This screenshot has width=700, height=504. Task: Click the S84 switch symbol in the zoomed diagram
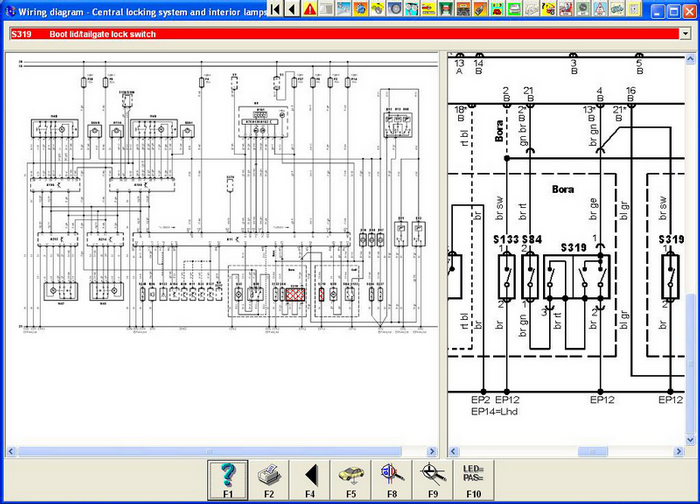click(530, 277)
